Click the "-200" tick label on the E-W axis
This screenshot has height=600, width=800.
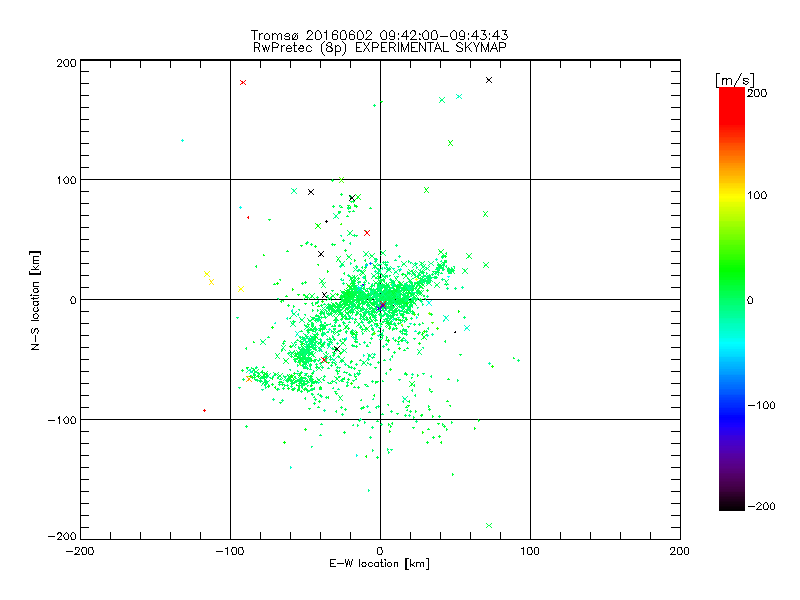pyautogui.click(x=80, y=551)
